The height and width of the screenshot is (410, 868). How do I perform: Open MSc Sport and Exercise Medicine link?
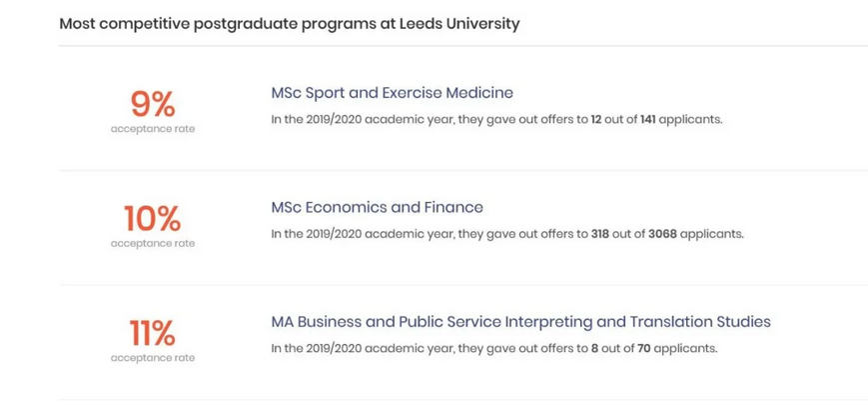pyautogui.click(x=392, y=93)
